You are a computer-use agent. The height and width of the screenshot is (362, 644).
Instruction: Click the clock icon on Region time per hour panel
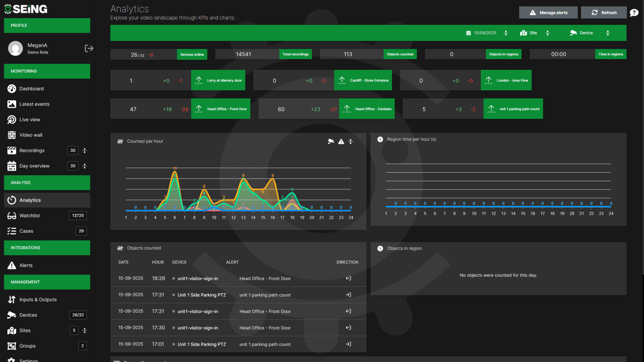point(379,139)
